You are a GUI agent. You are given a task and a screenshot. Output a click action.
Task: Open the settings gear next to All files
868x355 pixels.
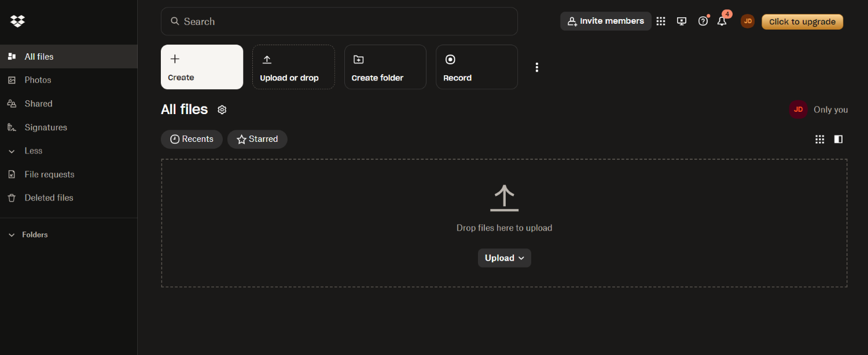click(x=222, y=109)
